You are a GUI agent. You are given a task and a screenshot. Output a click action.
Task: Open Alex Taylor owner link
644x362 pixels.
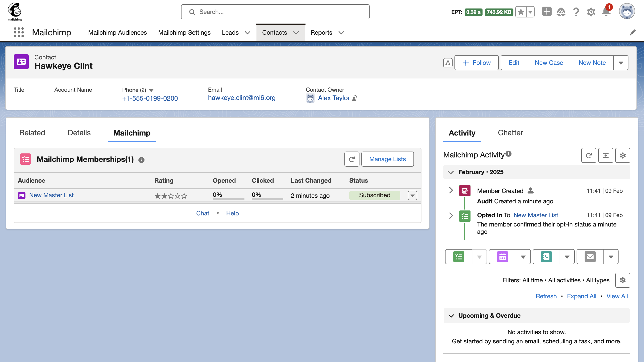click(x=334, y=98)
